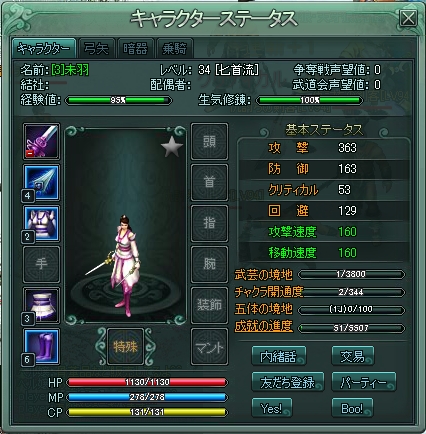This screenshot has height=434, width=426.
Task: Select the white skirt equipment slot
Action: (41, 305)
